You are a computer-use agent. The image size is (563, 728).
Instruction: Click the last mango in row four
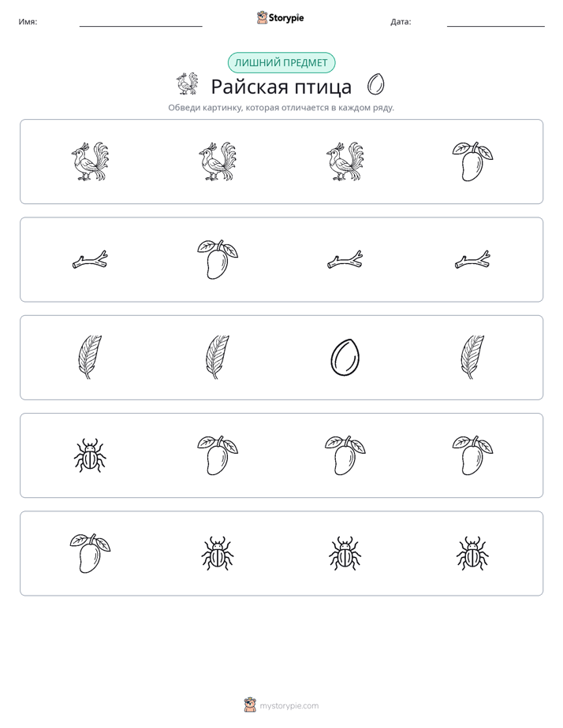click(472, 455)
